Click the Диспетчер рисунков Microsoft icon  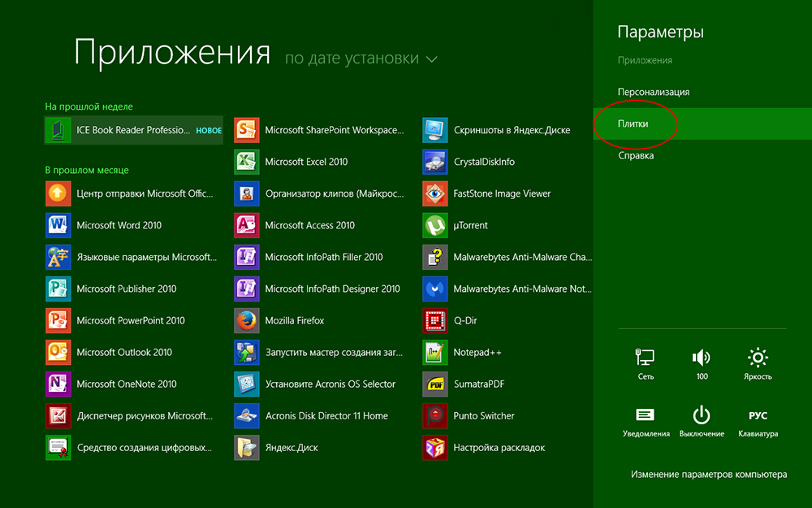pos(58,415)
